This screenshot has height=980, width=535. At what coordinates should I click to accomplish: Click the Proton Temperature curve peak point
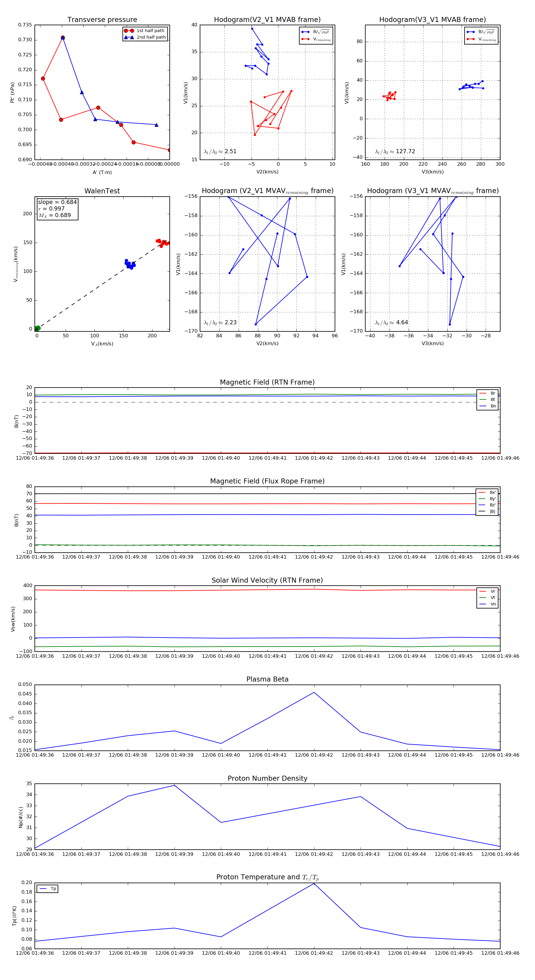point(314,883)
